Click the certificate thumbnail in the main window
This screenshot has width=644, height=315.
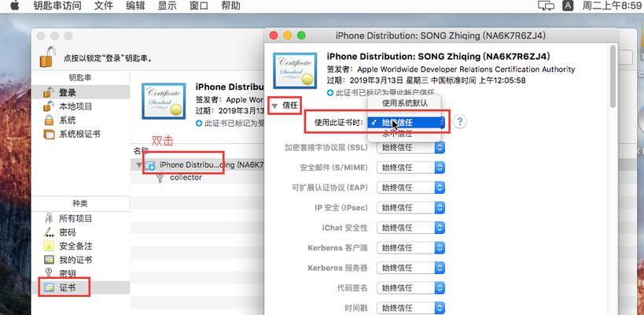(163, 101)
